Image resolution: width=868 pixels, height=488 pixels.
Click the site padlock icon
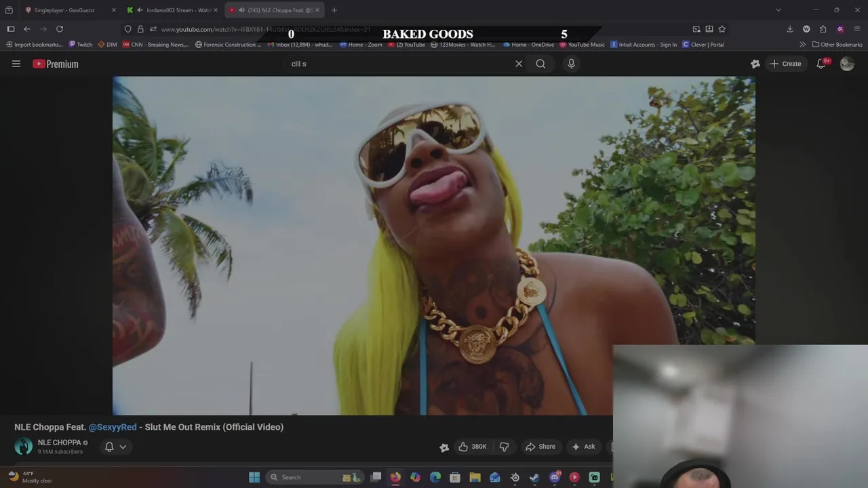click(x=140, y=29)
